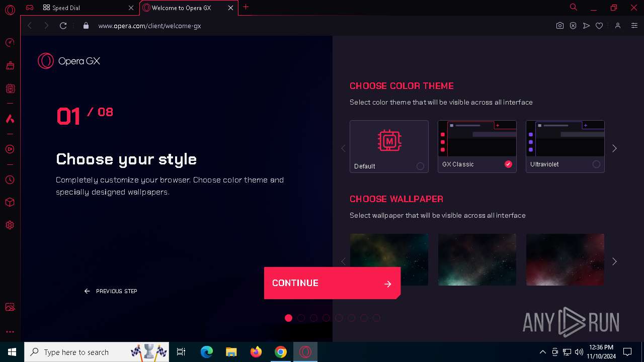
Task: Launch Microsoft Edge from the taskbar
Action: [207, 352]
